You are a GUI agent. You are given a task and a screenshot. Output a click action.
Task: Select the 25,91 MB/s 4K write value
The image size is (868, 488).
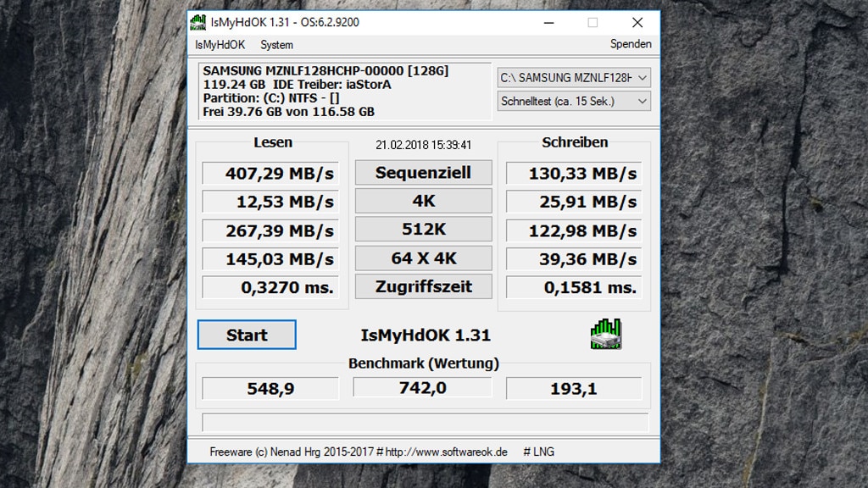tap(574, 202)
